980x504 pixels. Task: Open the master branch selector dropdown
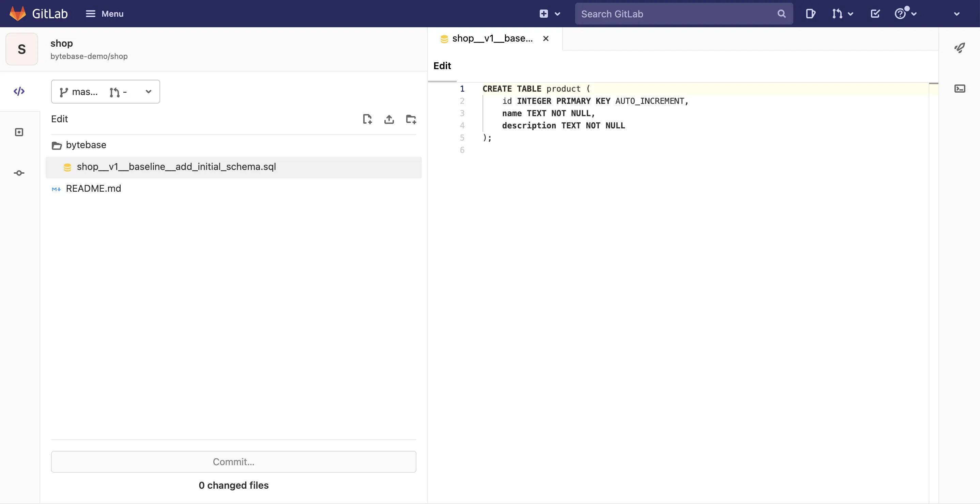pyautogui.click(x=105, y=92)
